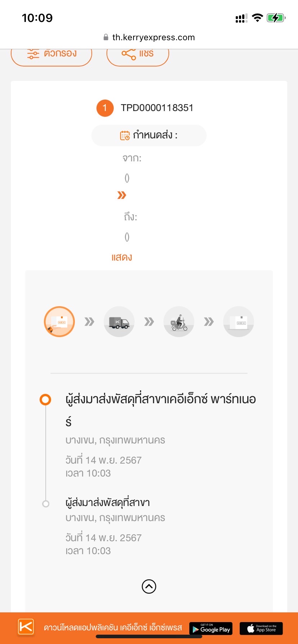Select the orange latest-status timeline marker

pos(45,400)
